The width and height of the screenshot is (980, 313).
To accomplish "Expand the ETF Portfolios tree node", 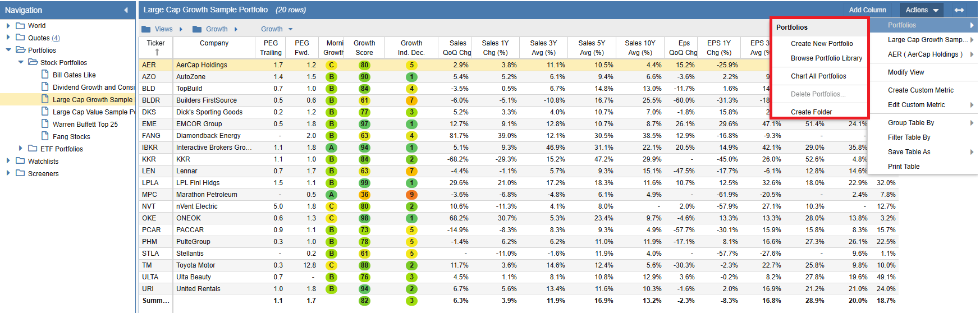I will pos(21,148).
